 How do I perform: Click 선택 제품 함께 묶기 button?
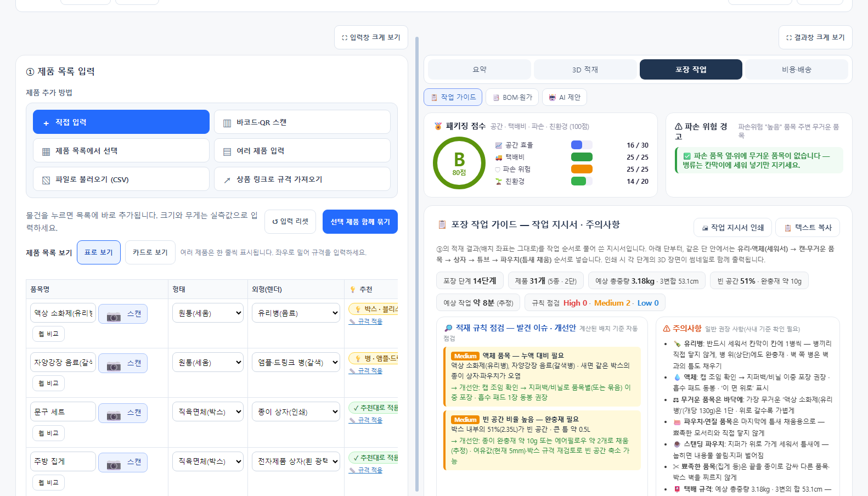coord(360,222)
